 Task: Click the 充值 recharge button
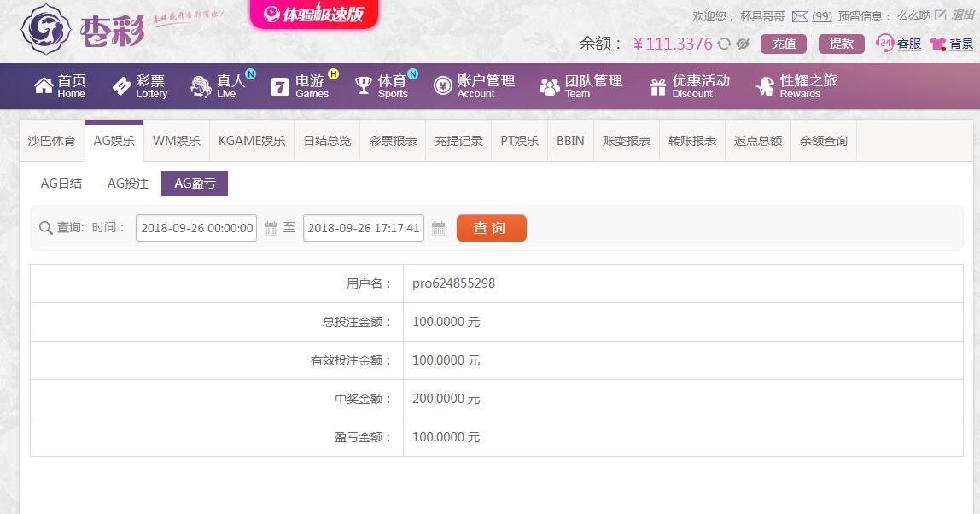click(784, 44)
